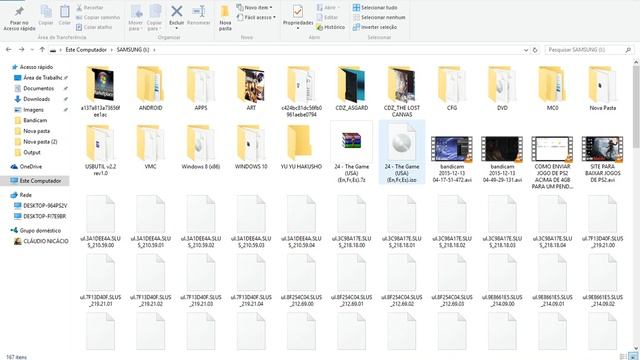Click Fixar no Acesso rápido pin icon
The image size is (640, 360).
tap(19, 11)
